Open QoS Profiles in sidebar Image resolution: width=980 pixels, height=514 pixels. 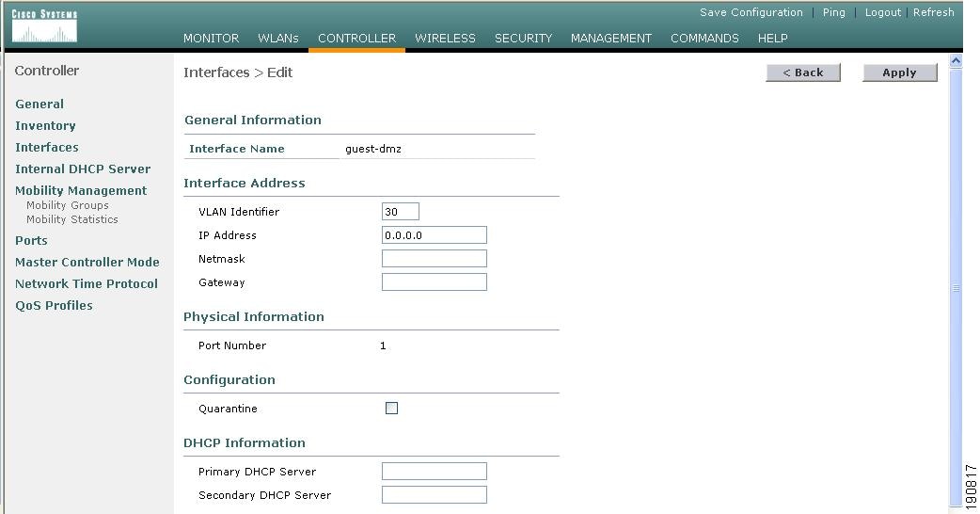pos(54,306)
